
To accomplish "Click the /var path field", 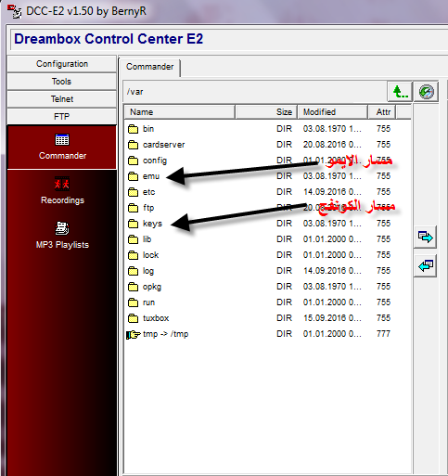I will pyautogui.click(x=255, y=92).
